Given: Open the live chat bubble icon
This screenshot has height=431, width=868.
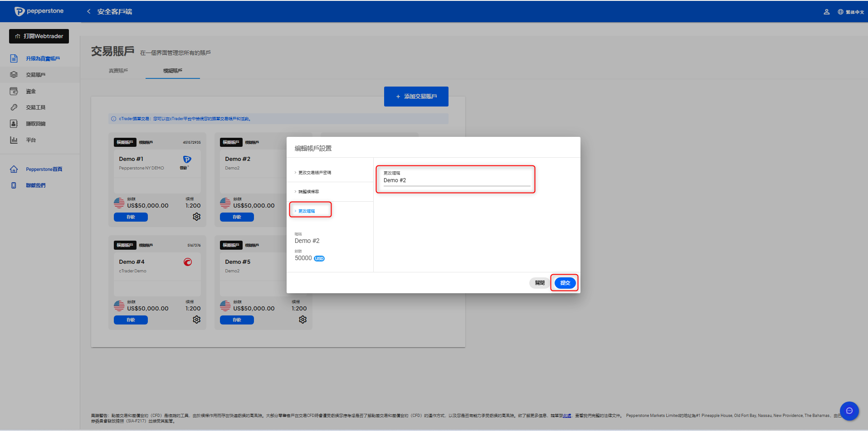Looking at the screenshot, I should tap(849, 411).
